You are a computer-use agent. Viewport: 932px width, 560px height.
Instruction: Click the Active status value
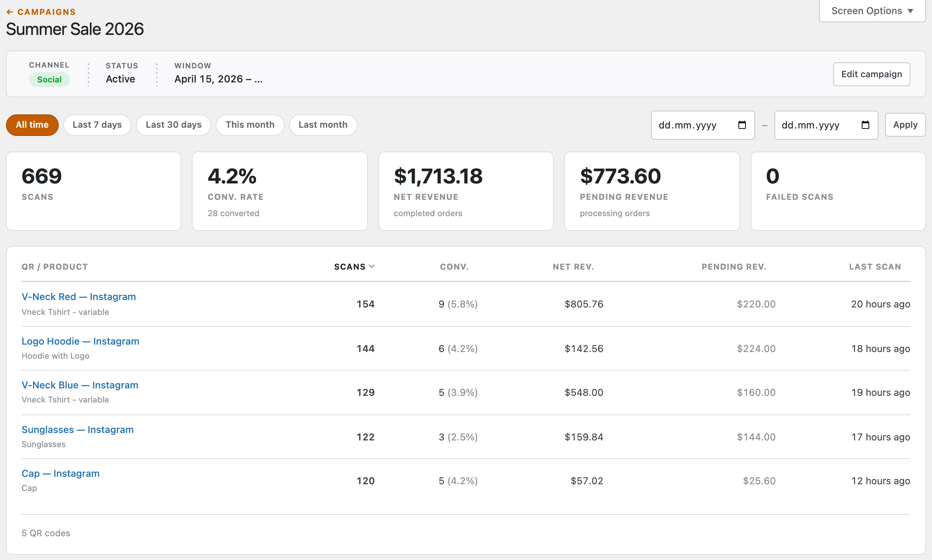pyautogui.click(x=120, y=79)
